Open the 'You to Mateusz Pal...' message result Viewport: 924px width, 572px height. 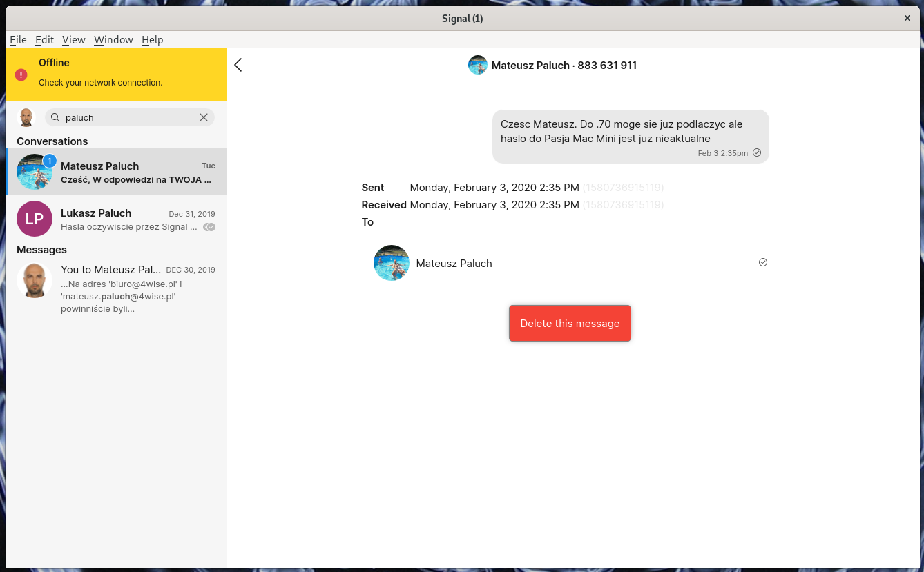(116, 288)
